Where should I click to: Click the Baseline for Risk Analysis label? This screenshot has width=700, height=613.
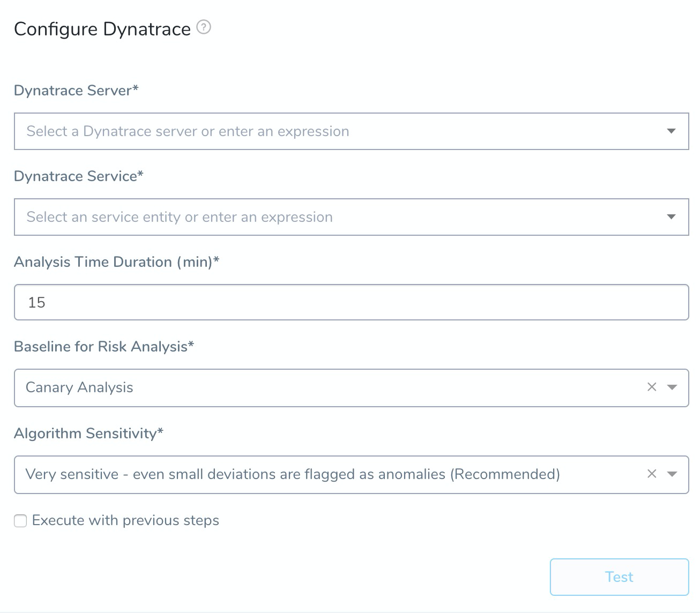point(104,347)
